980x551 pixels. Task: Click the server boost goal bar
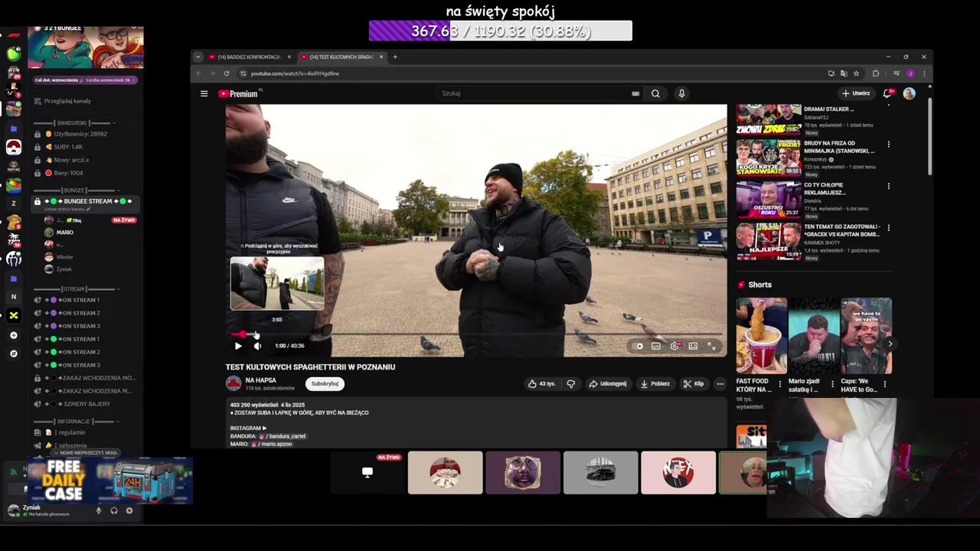click(x=86, y=80)
